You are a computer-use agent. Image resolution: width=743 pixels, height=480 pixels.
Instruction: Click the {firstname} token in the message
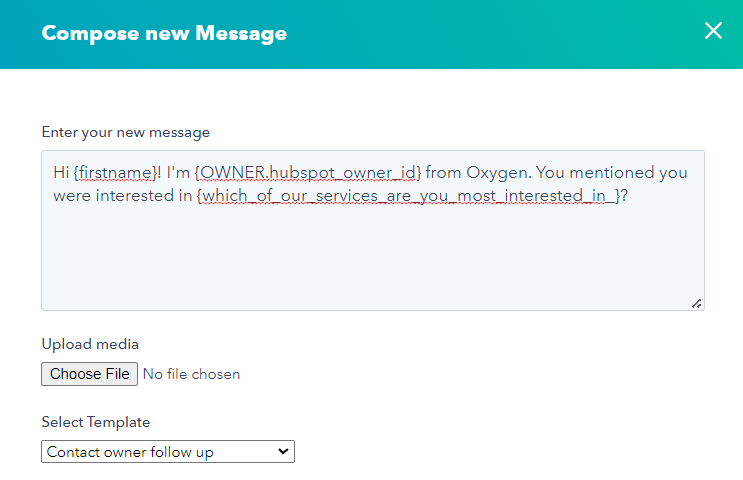point(114,172)
